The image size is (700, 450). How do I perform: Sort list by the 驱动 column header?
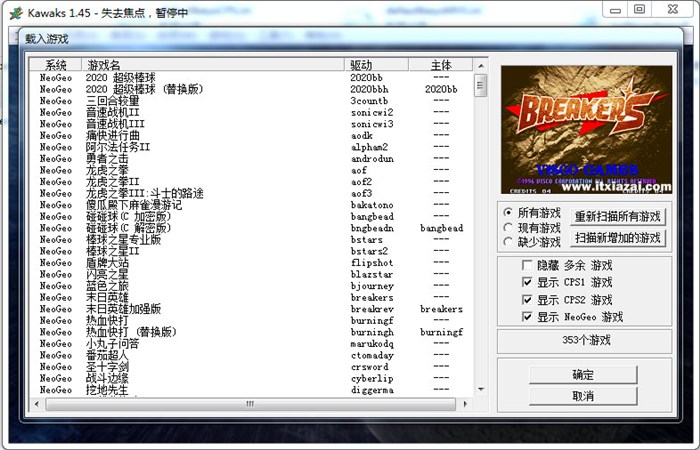tap(377, 65)
